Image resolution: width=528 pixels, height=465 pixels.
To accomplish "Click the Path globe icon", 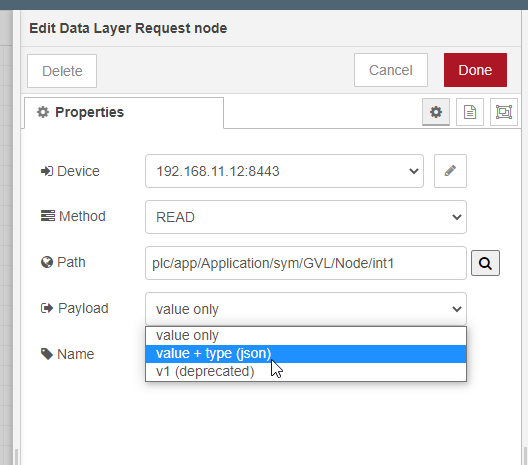I will click(x=47, y=262).
